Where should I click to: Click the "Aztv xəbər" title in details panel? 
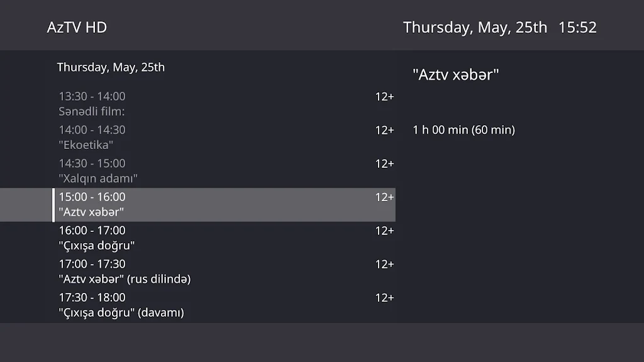pyautogui.click(x=455, y=75)
